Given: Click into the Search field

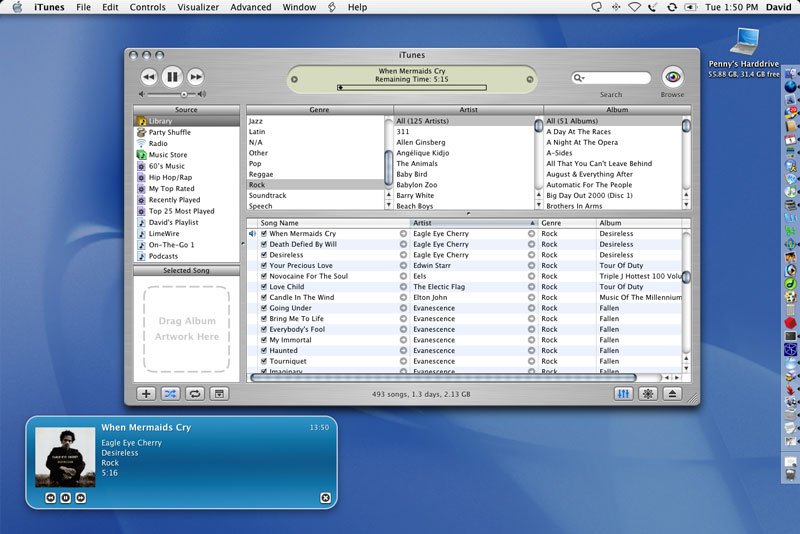Looking at the screenshot, I should (611, 78).
